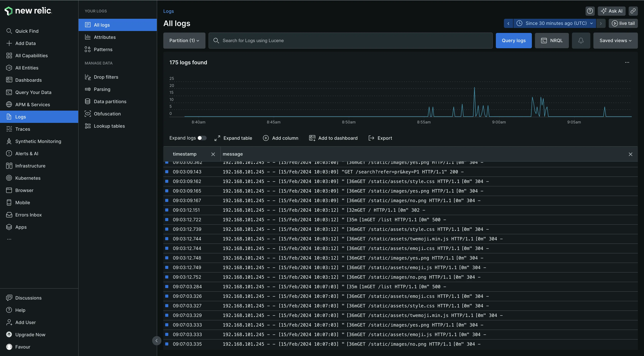Screen dimensions: 644x356
Task: Start live tail streaming
Action: (x=623, y=23)
